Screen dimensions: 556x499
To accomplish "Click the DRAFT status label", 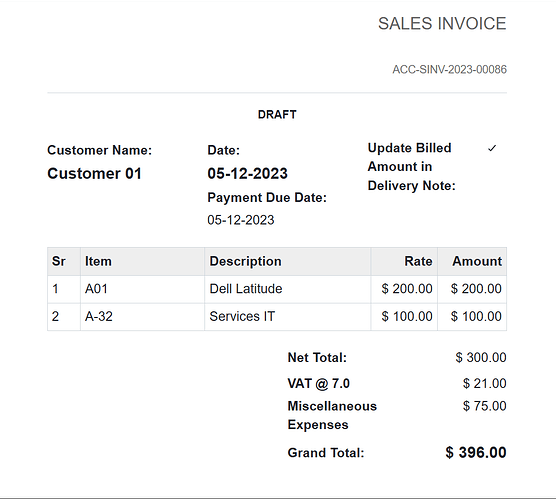I will [277, 115].
